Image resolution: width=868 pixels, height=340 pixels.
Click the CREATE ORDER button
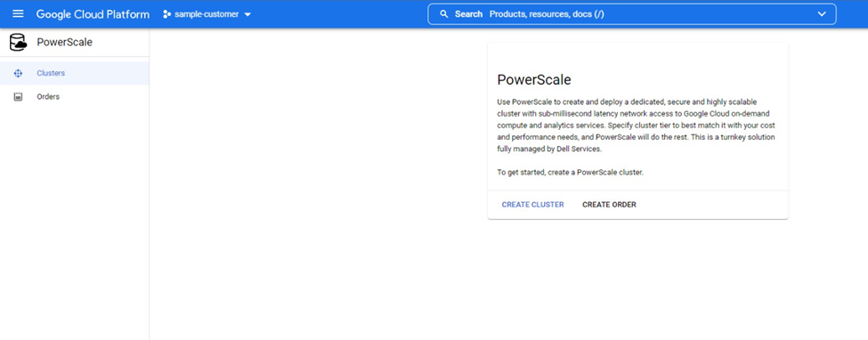[x=609, y=205]
